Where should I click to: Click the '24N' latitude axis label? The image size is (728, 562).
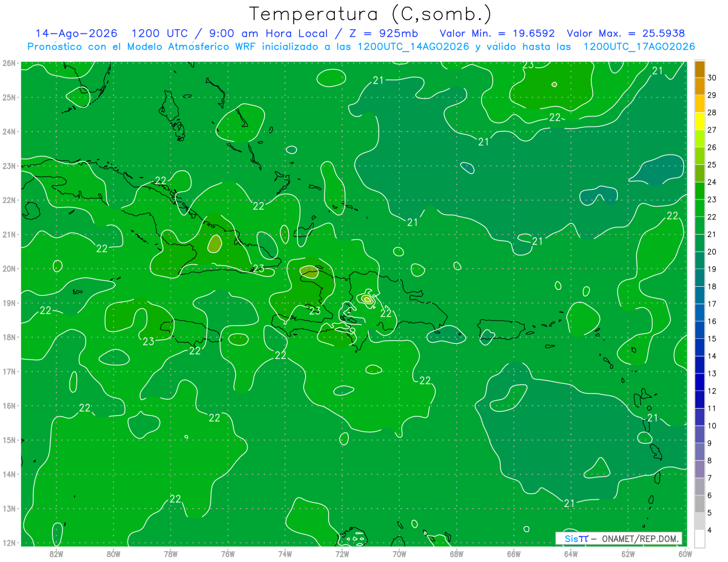point(8,132)
